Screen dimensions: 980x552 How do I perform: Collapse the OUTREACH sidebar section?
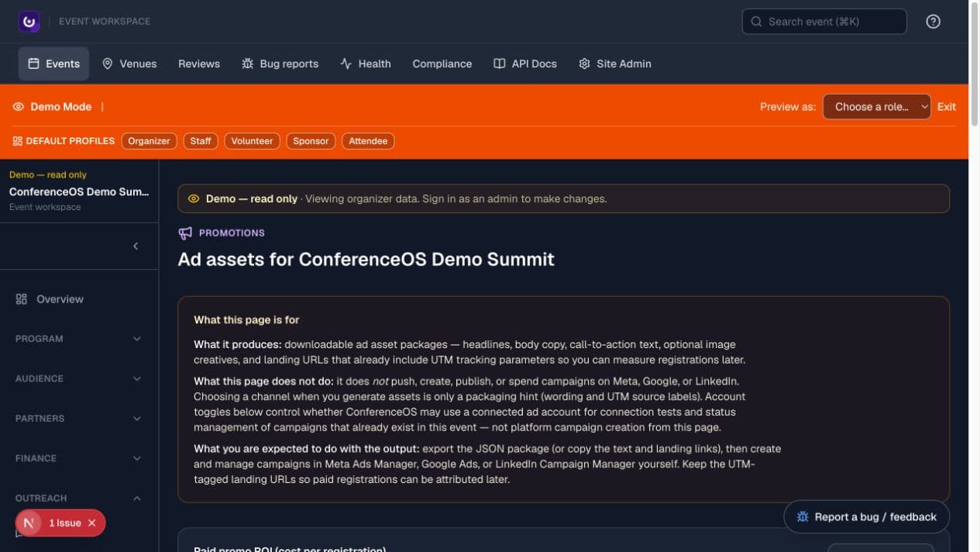pyautogui.click(x=79, y=499)
